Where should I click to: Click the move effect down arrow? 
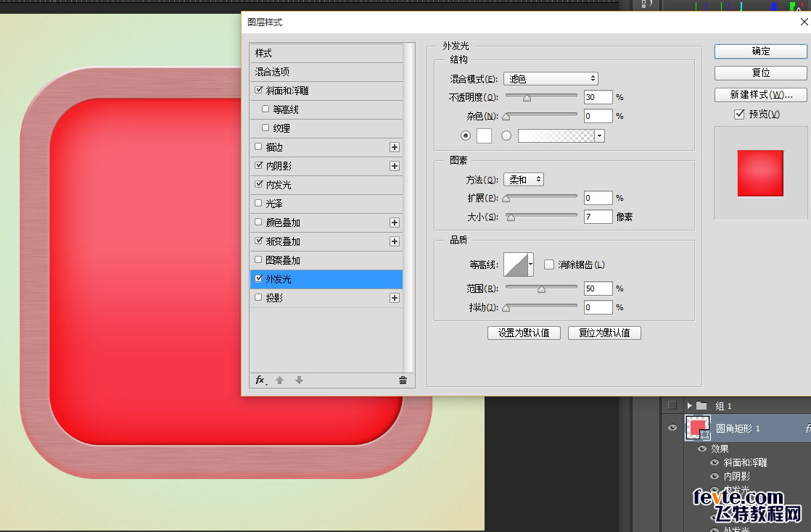[x=299, y=381]
